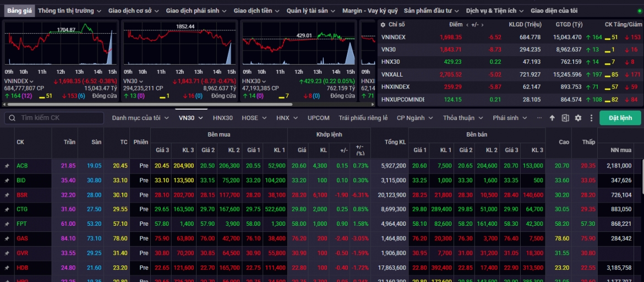This screenshot has height=282, width=644.
Task: Expand Quản lý tài sản menu
Action: click(311, 10)
